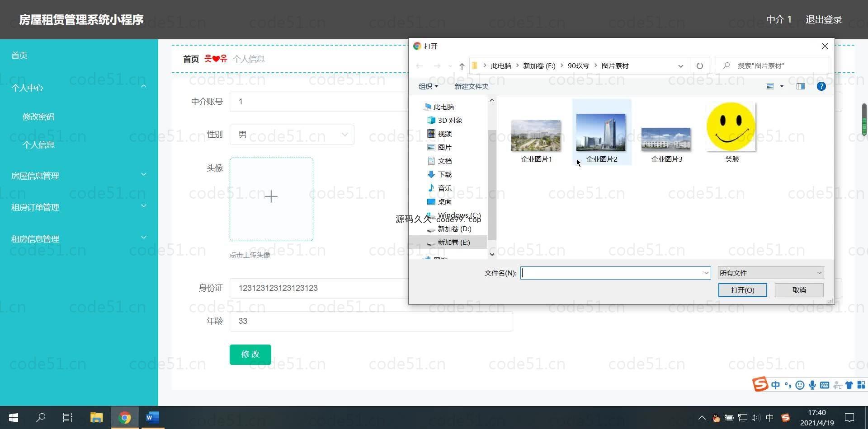Image resolution: width=868 pixels, height=429 pixels.
Task: Select 新加卷 (D:) drive in tree
Action: point(449,228)
